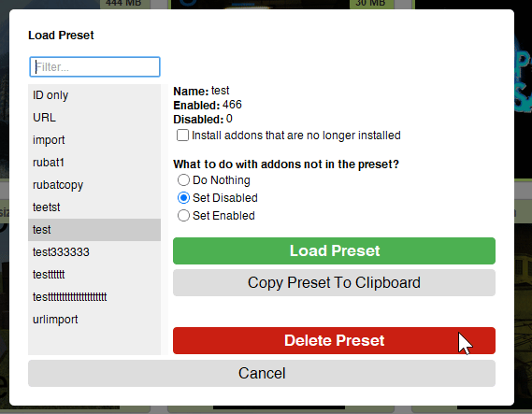Select the long 'testtttttttttttttttttt' preset

coord(94,296)
